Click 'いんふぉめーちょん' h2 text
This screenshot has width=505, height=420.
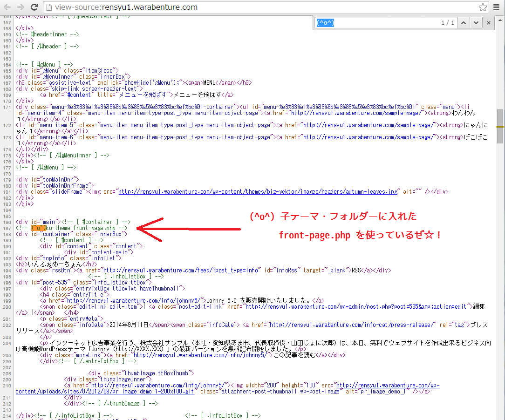point(55,264)
